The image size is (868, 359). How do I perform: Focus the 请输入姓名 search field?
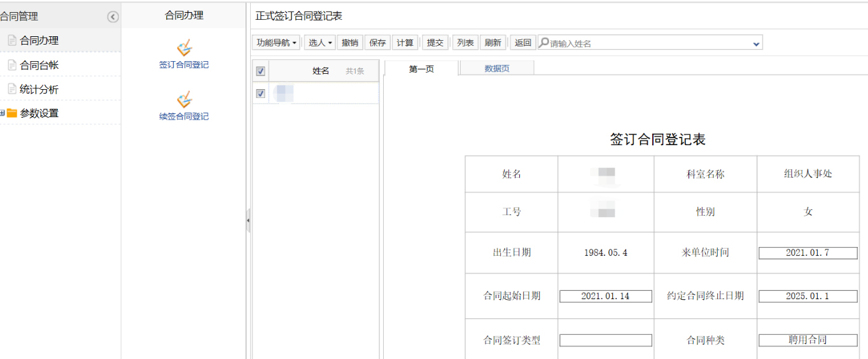(649, 43)
